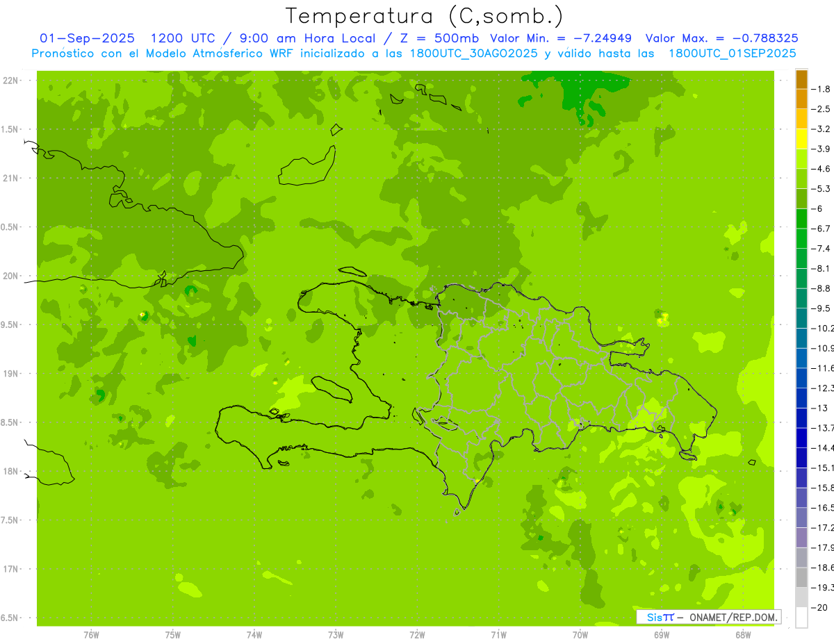Click the '-6.7' colorbar value
Image resolution: width=834 pixels, height=644 pixels.
pyautogui.click(x=821, y=229)
